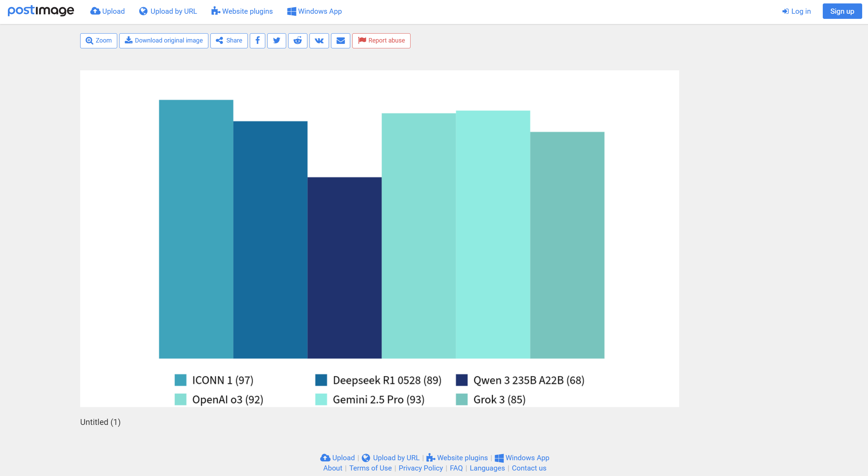Viewport: 868px width, 476px height.
Task: Open the About footer link
Action: pyautogui.click(x=333, y=468)
